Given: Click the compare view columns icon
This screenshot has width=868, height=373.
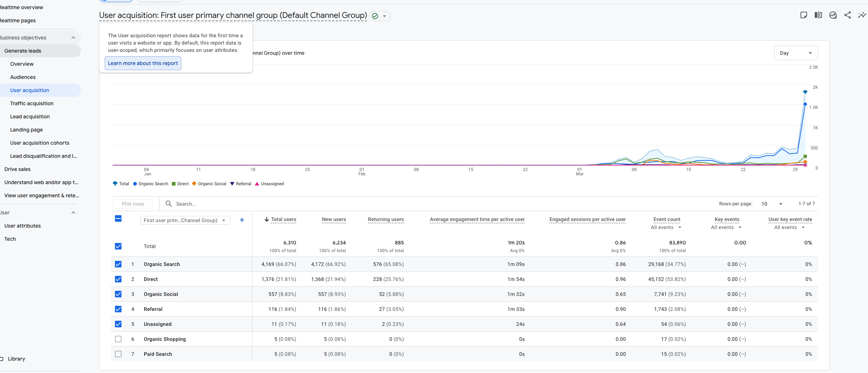Looking at the screenshot, I should point(818,15).
